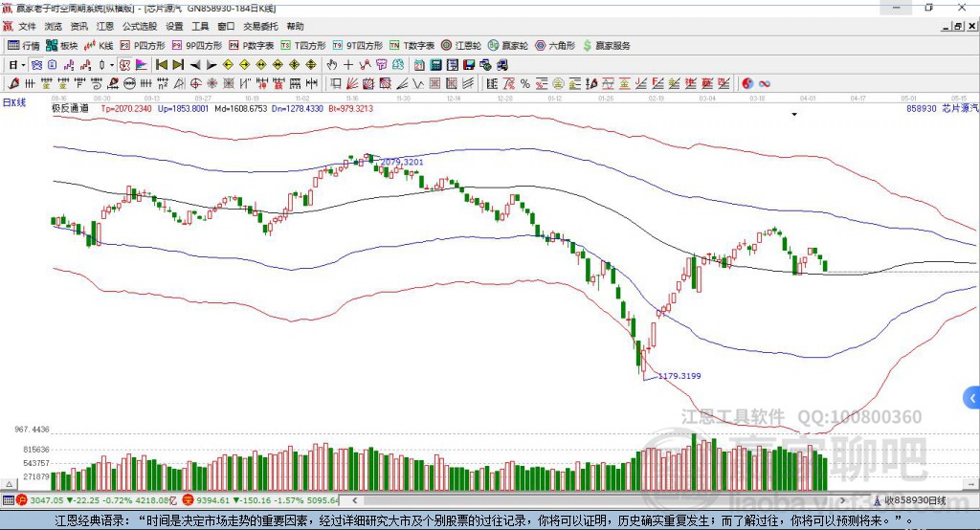Open the 资讯 menu
Image resolution: width=980 pixels, height=530 pixels.
pos(78,26)
